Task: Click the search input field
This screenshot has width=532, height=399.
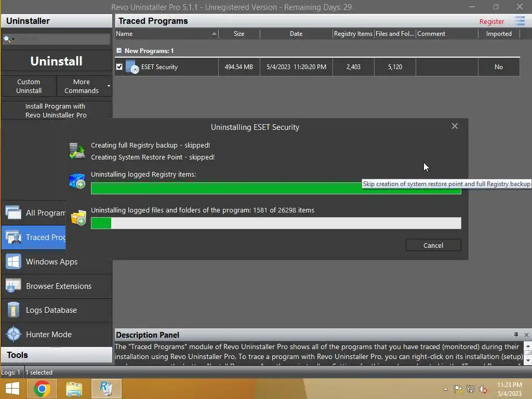Action: tap(63, 39)
